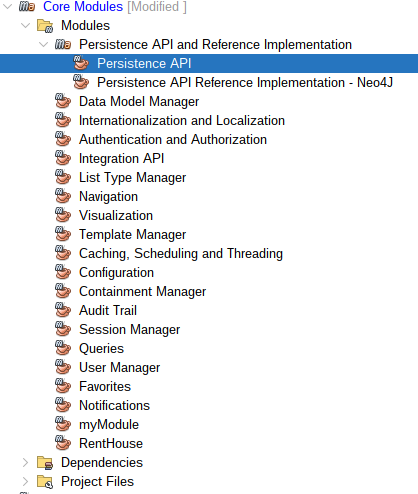
Task: Select the 'User Manager' label
Action: [x=120, y=368]
